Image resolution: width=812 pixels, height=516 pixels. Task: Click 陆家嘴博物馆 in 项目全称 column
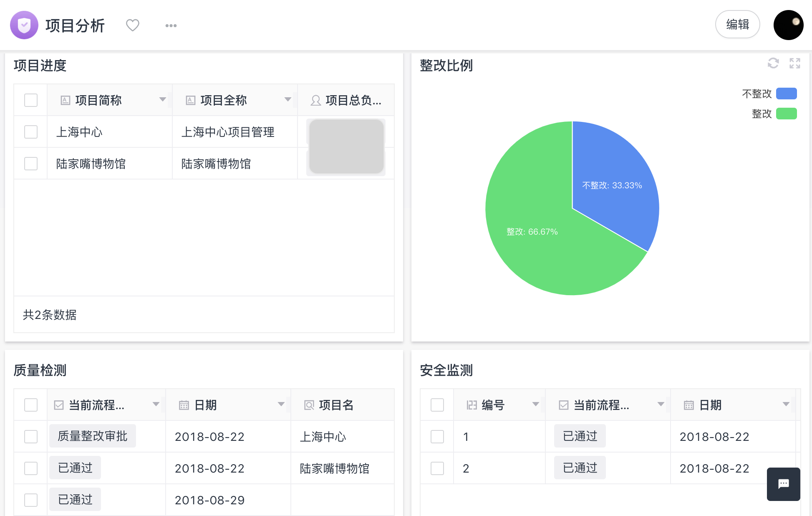click(216, 164)
